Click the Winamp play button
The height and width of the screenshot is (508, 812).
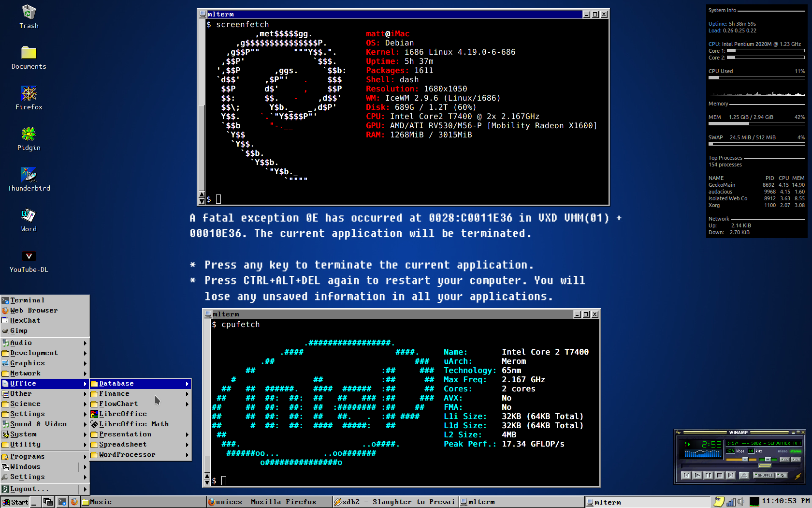point(697,476)
